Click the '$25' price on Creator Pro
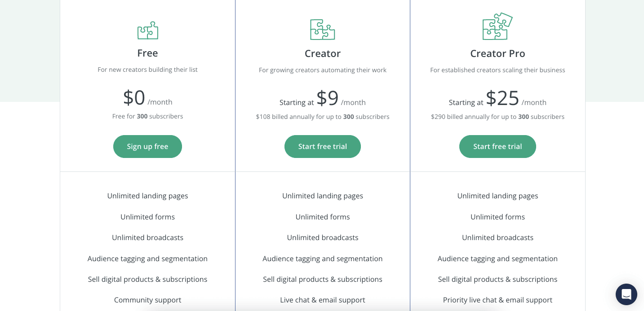Viewport: 644px width, 311px height. [502, 98]
